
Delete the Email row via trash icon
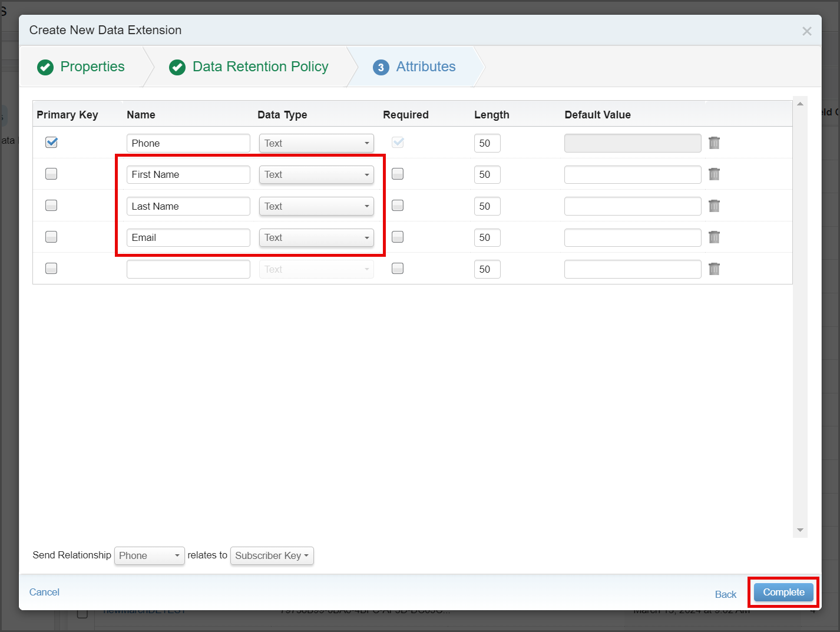[714, 237]
